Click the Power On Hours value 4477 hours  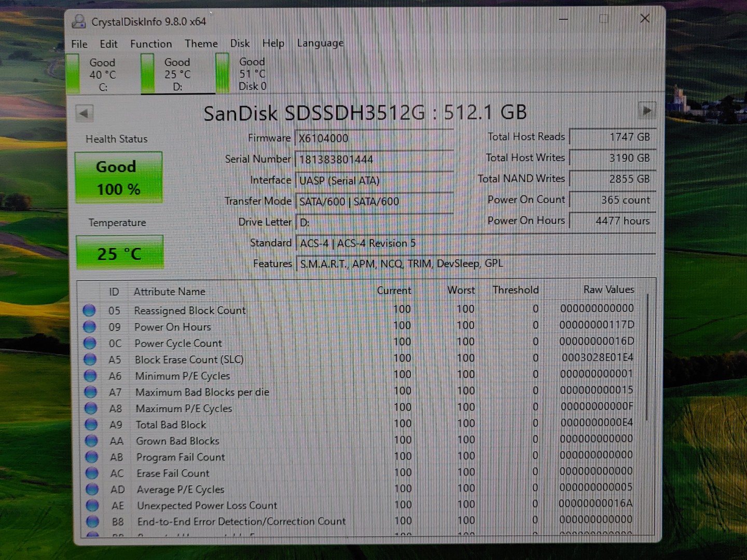pos(613,220)
